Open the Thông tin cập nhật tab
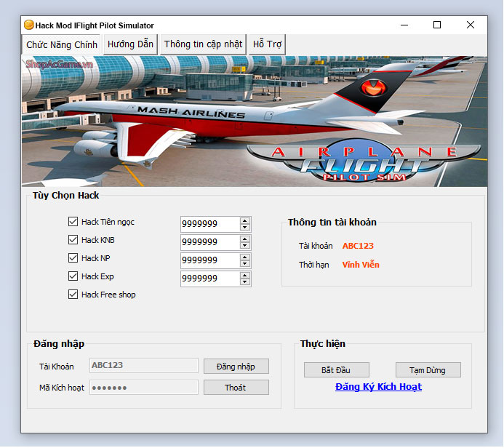Image resolution: width=504 pixels, height=448 pixels. pos(203,44)
